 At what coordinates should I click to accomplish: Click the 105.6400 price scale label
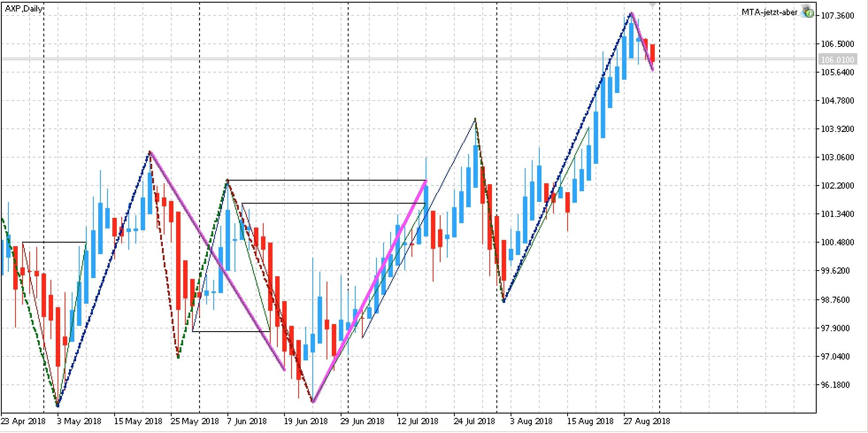pyautogui.click(x=837, y=72)
